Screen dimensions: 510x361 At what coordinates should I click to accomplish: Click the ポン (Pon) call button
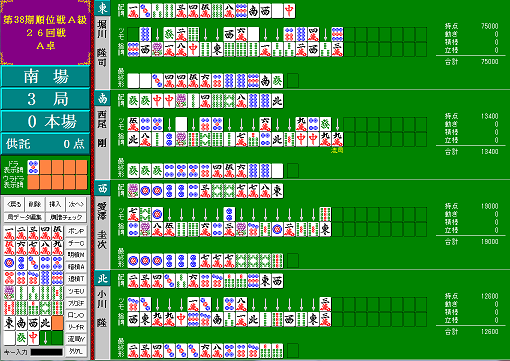point(76,231)
